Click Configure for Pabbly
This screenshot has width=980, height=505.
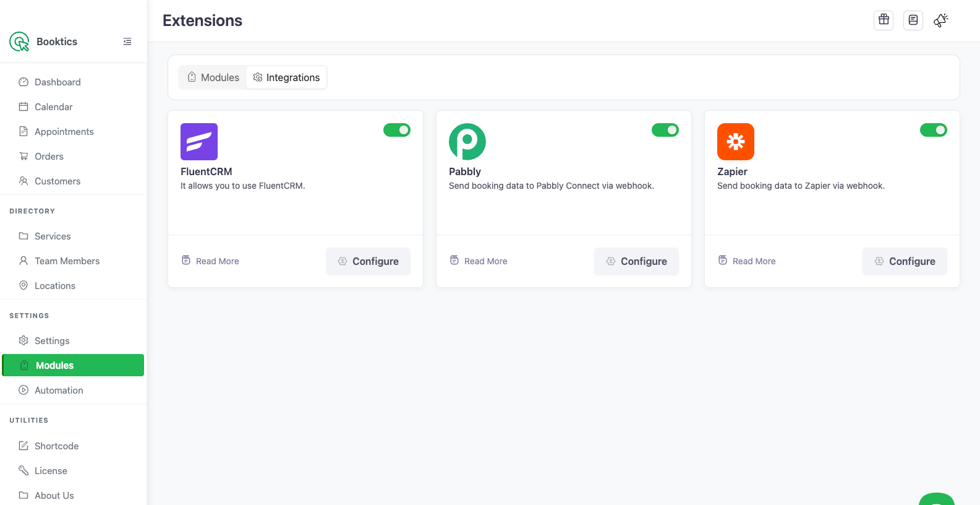coord(636,261)
